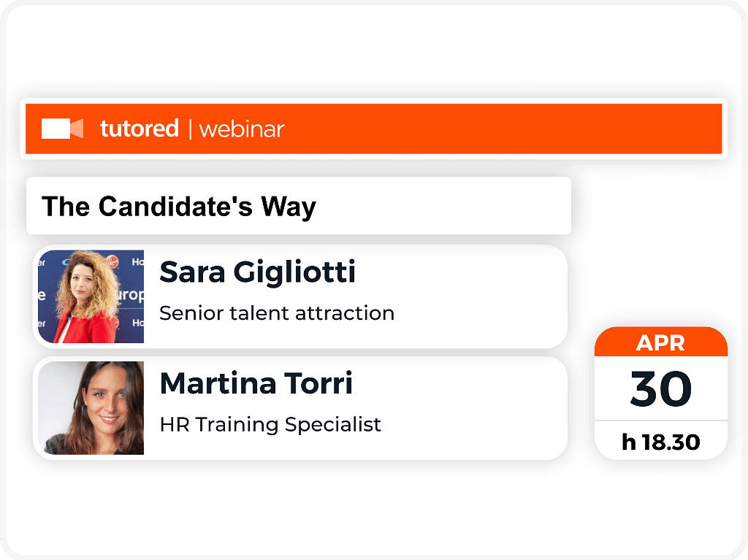This screenshot has width=748, height=560.
Task: Click the tutored logo text
Action: (140, 129)
